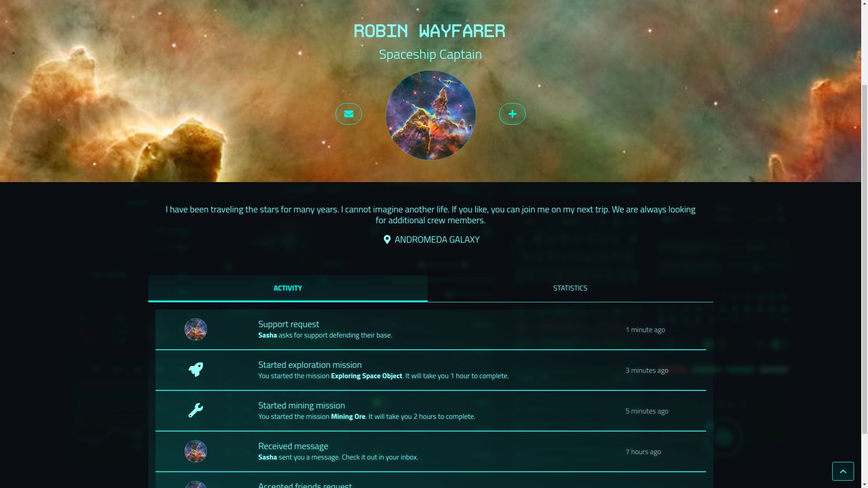Screen dimensions: 868x488
Task: Open the Exploring Space Object mission link
Action: pyautogui.click(x=367, y=375)
